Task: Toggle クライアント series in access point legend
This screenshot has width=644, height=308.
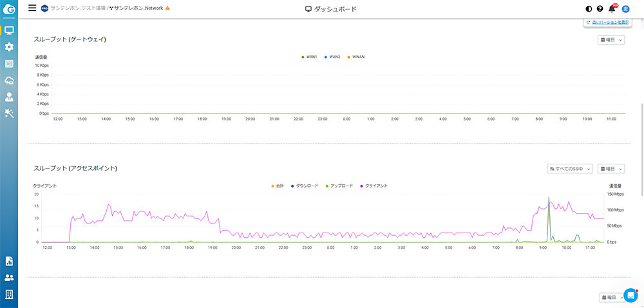Action: (374, 186)
